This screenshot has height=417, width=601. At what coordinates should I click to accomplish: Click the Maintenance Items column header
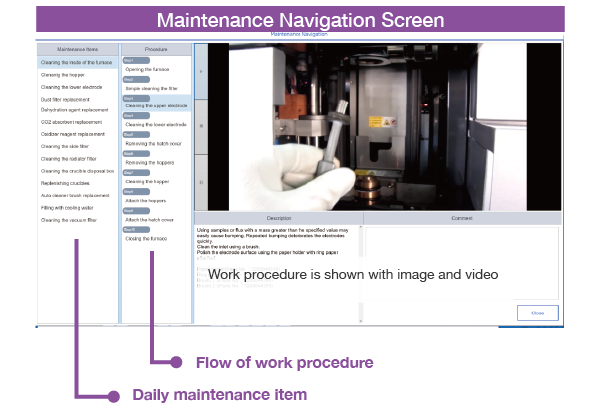click(x=77, y=48)
